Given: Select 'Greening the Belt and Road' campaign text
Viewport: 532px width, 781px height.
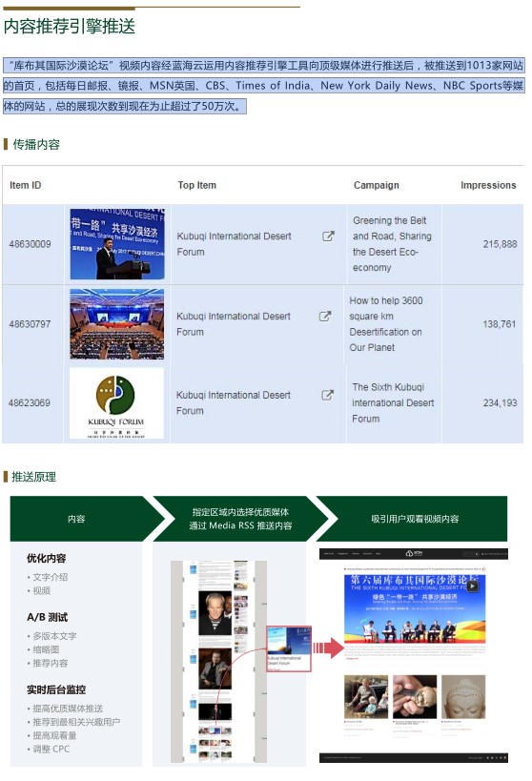Looking at the screenshot, I should click(392, 244).
